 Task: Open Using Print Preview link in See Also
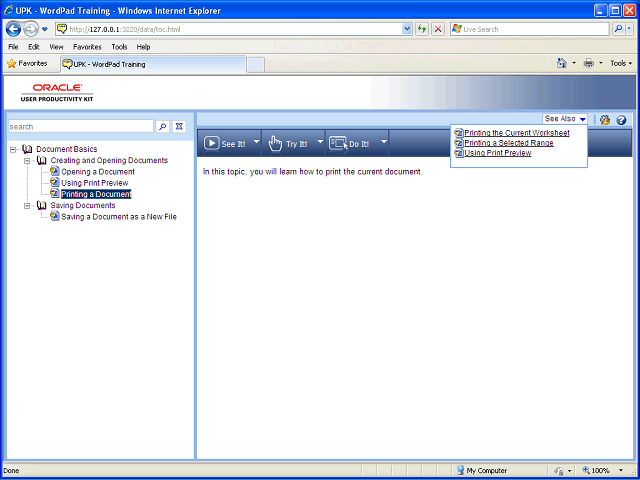(498, 153)
